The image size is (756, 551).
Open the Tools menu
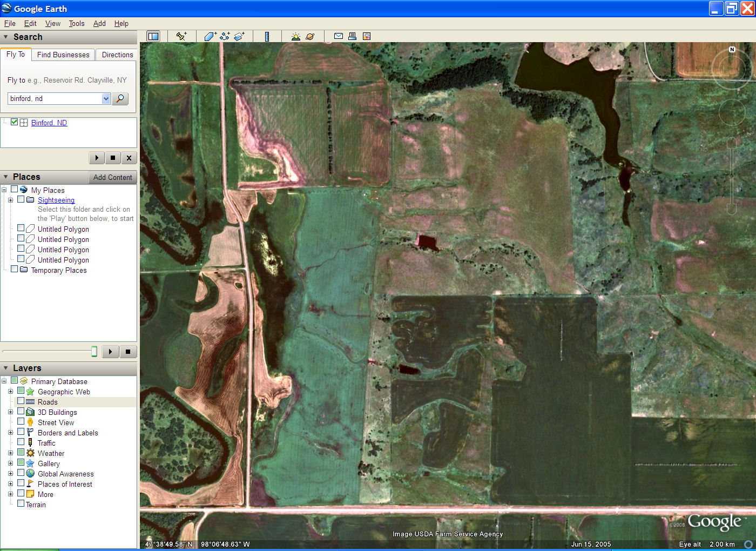point(77,23)
